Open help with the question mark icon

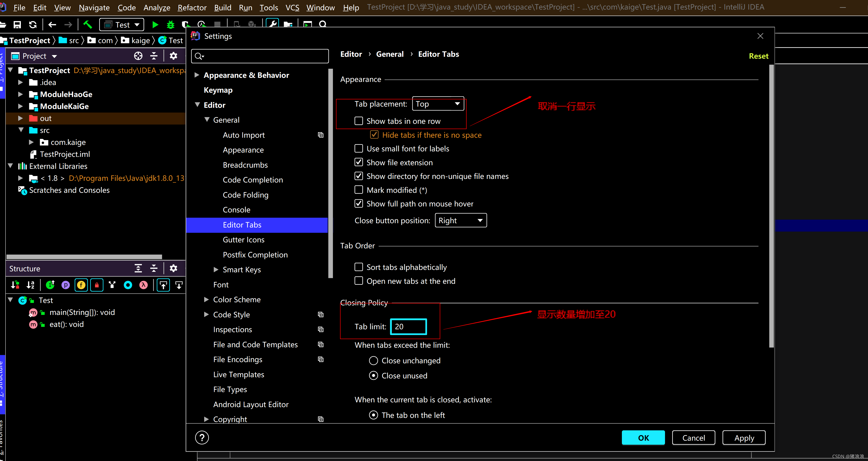pyautogui.click(x=202, y=438)
